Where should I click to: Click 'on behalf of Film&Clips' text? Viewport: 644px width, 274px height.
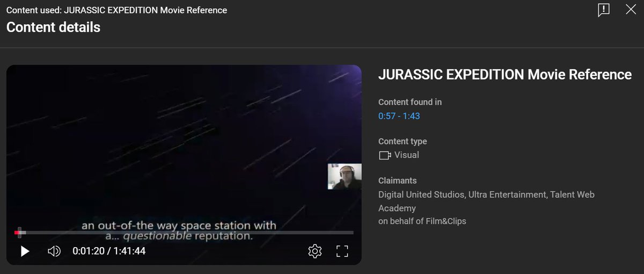tap(422, 221)
